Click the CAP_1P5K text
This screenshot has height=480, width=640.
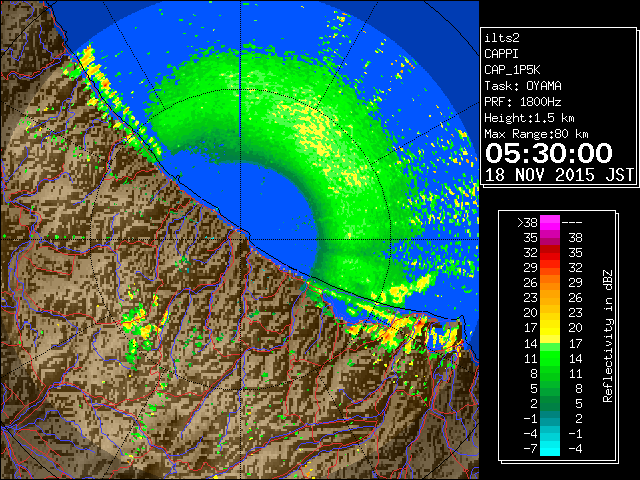point(512,70)
